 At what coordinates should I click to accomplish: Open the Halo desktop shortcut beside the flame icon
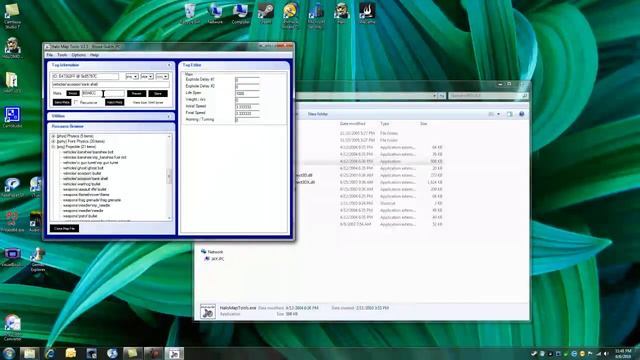click(342, 13)
